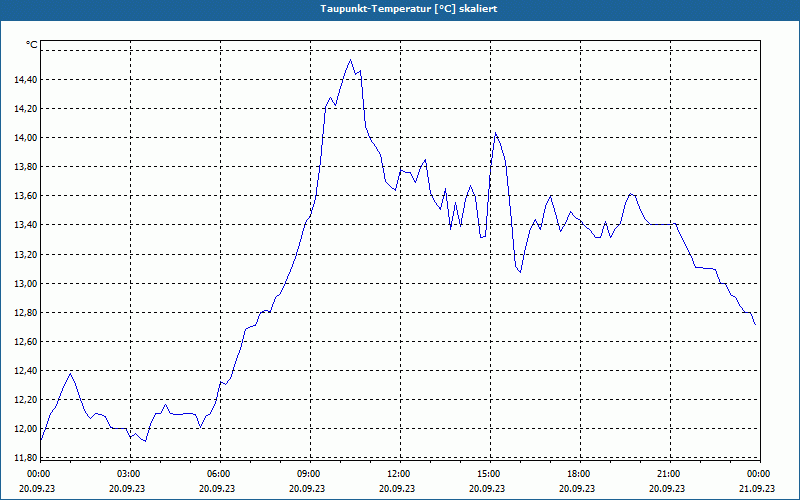Viewport: 800px width, 500px height.
Task: Click the 13,40 y-axis label
Action: click(25, 225)
